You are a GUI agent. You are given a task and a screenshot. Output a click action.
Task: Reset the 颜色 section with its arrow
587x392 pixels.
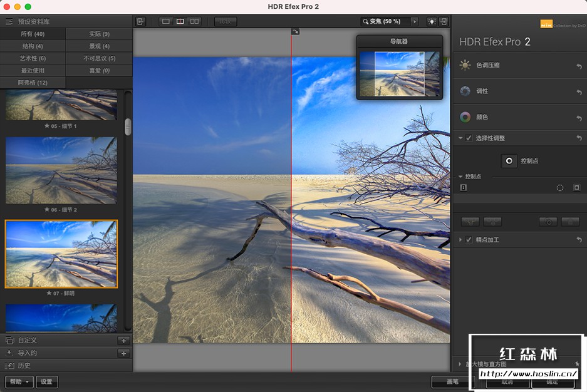coord(579,118)
